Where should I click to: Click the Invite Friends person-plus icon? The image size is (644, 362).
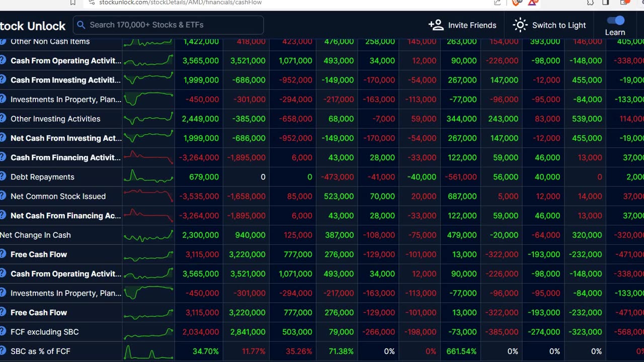[x=436, y=25]
